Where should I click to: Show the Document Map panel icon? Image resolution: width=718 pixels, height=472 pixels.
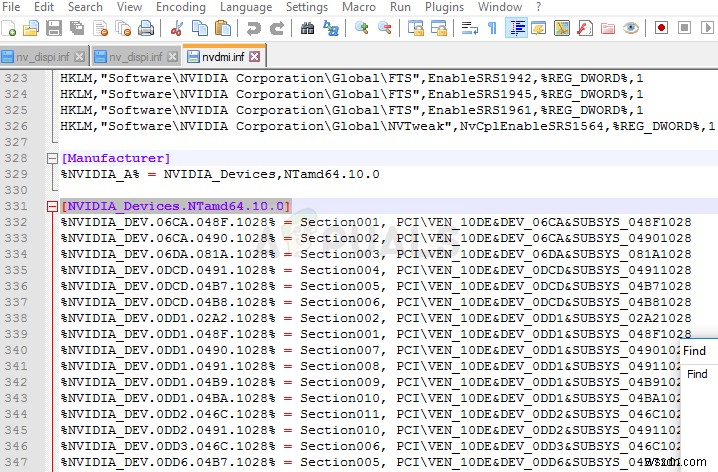(x=562, y=28)
